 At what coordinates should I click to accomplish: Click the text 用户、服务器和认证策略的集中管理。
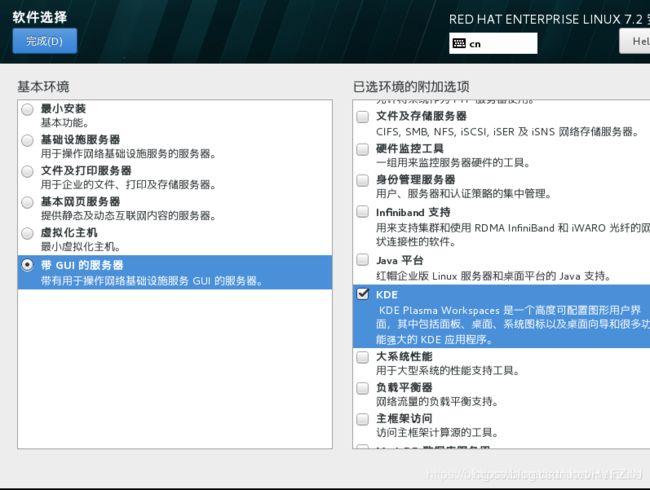[x=464, y=194]
